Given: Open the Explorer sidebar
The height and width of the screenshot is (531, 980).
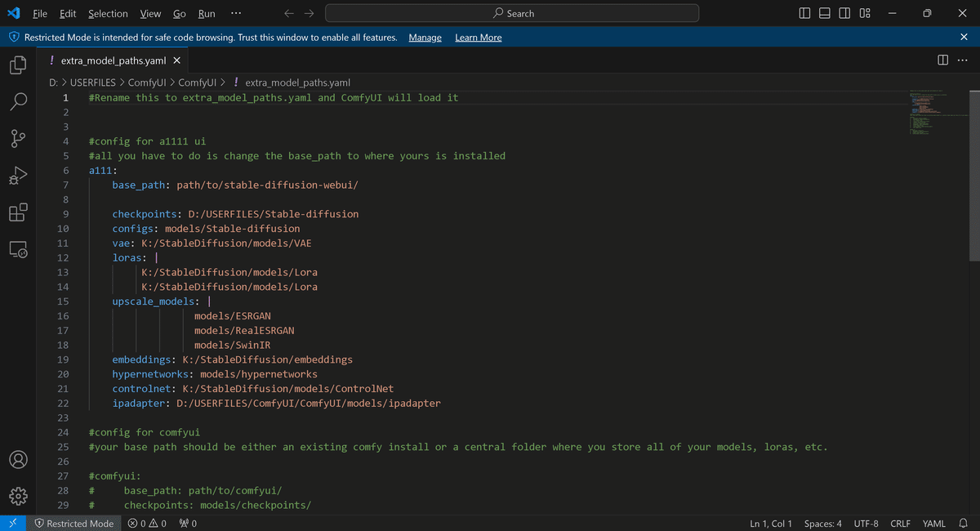Looking at the screenshot, I should [18, 65].
